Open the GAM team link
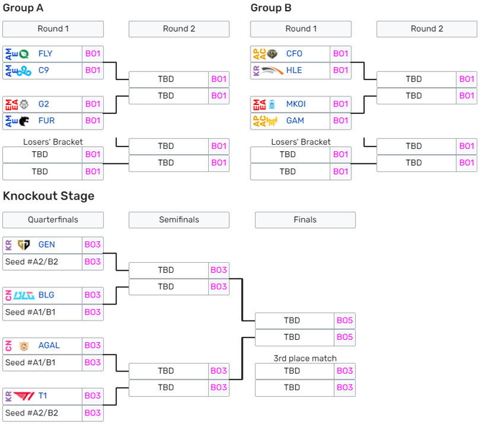The height and width of the screenshot is (427, 504). pos(294,121)
